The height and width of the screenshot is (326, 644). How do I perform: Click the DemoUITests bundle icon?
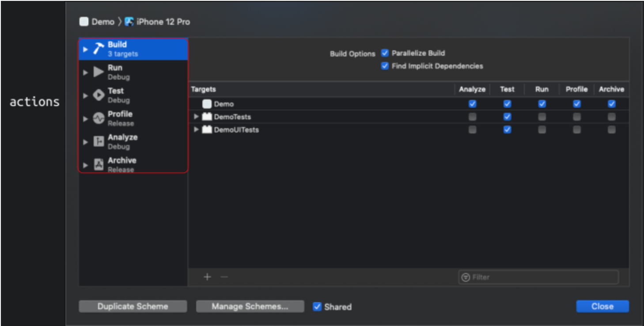[x=207, y=130]
